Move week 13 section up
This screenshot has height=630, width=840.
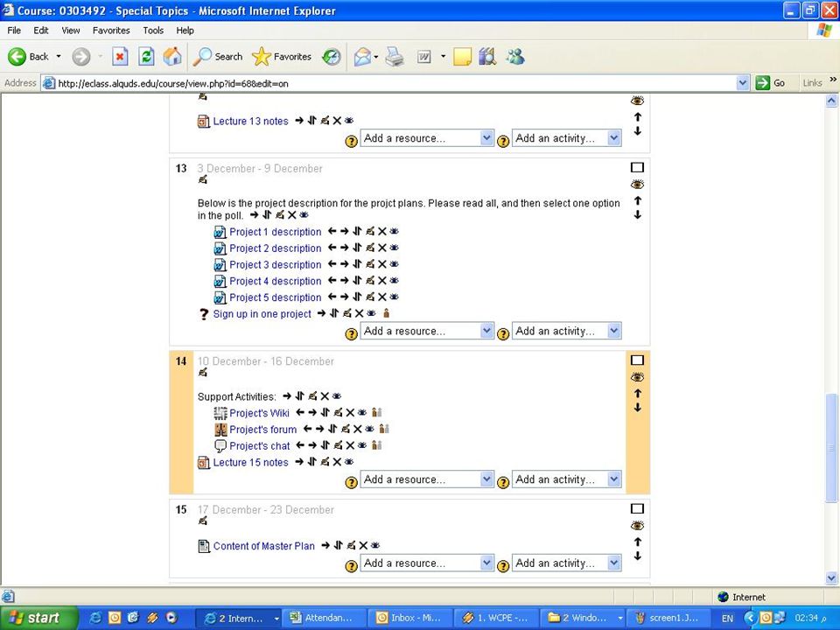pos(638,201)
